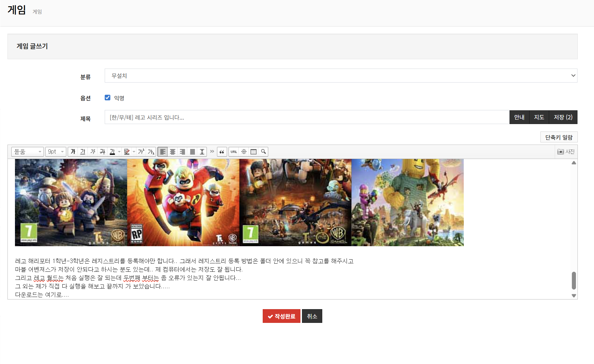This screenshot has width=594, height=364.
Task: Toggle bold text formatting
Action: [x=73, y=152]
